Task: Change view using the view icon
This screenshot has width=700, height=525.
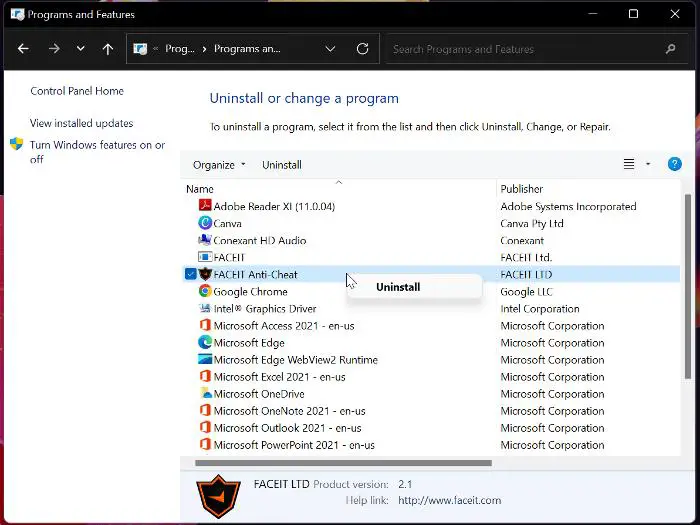Action: [629, 164]
